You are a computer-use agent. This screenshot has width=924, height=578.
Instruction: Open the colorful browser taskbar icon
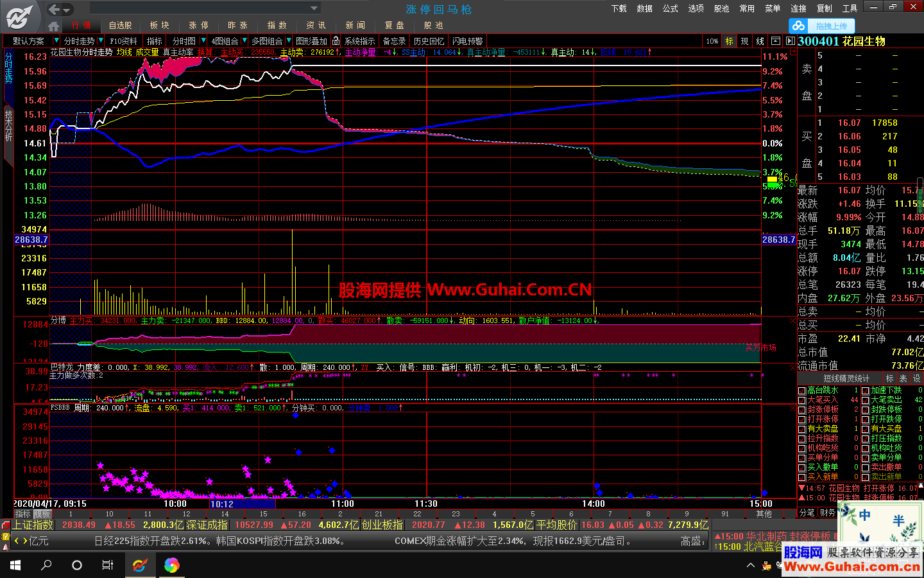(171, 565)
